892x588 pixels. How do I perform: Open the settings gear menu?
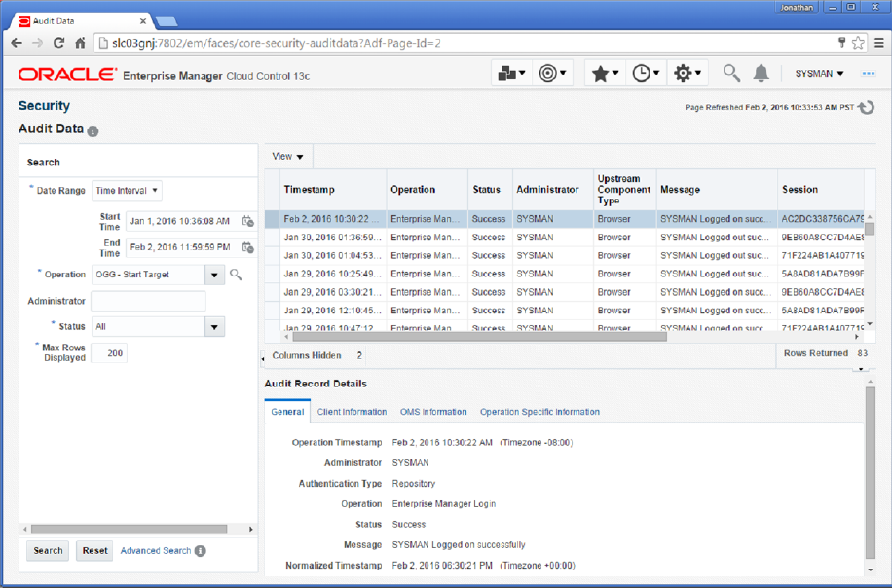pyautogui.click(x=685, y=72)
